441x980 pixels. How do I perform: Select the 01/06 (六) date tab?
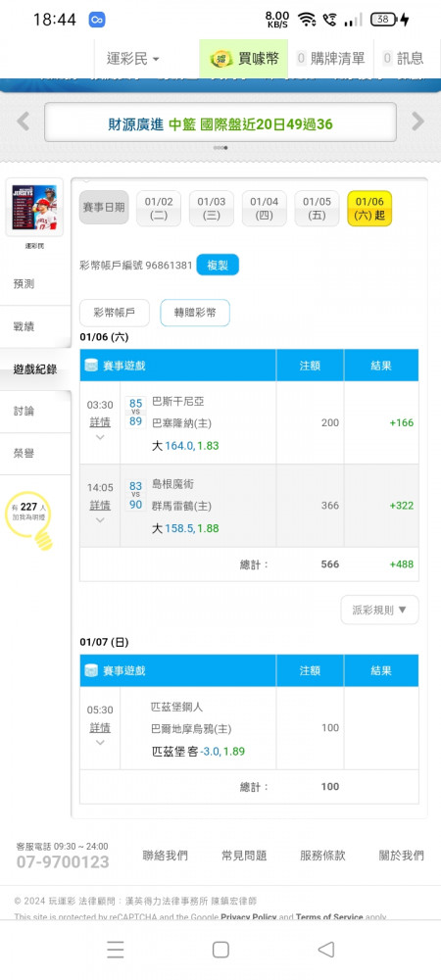click(x=369, y=208)
